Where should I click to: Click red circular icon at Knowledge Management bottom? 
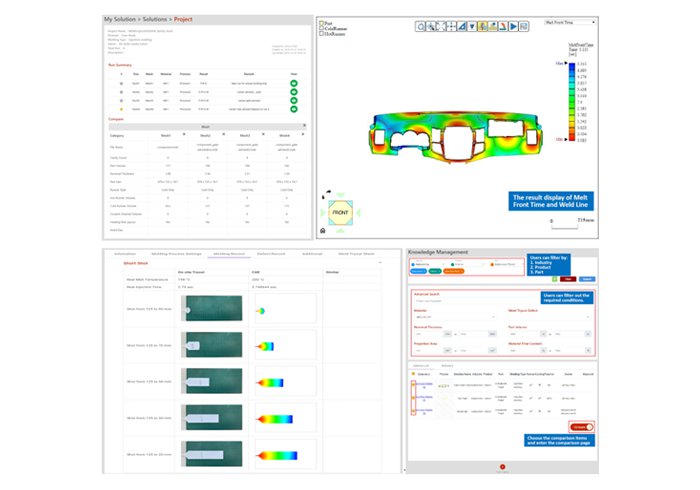pos(503,467)
